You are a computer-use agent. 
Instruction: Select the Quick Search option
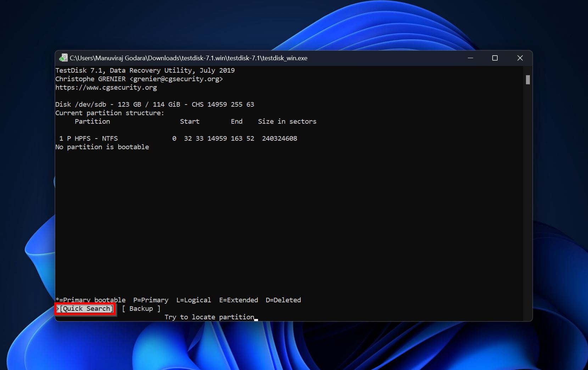tap(86, 309)
